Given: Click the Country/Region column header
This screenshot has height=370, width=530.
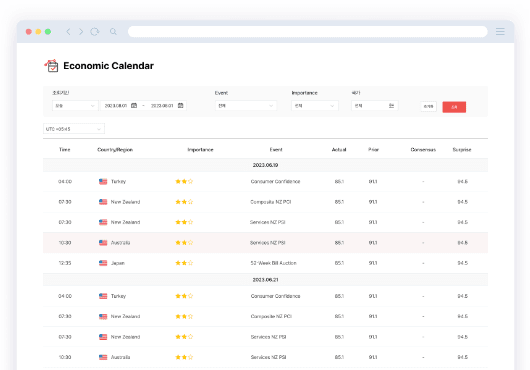Looking at the screenshot, I should [x=115, y=150].
